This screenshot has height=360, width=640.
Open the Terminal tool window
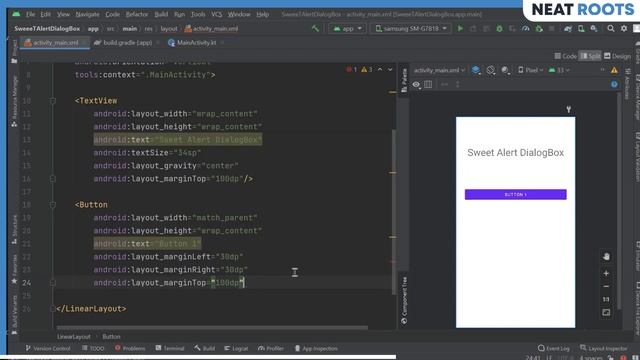170,348
